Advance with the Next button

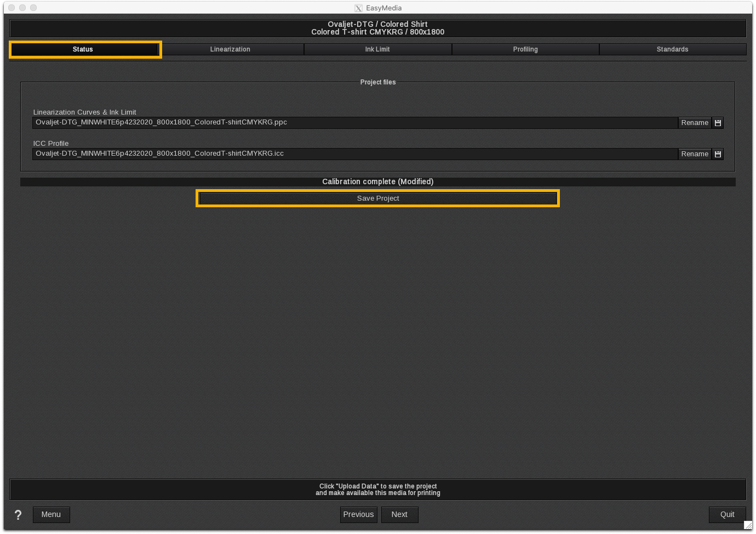click(x=399, y=515)
